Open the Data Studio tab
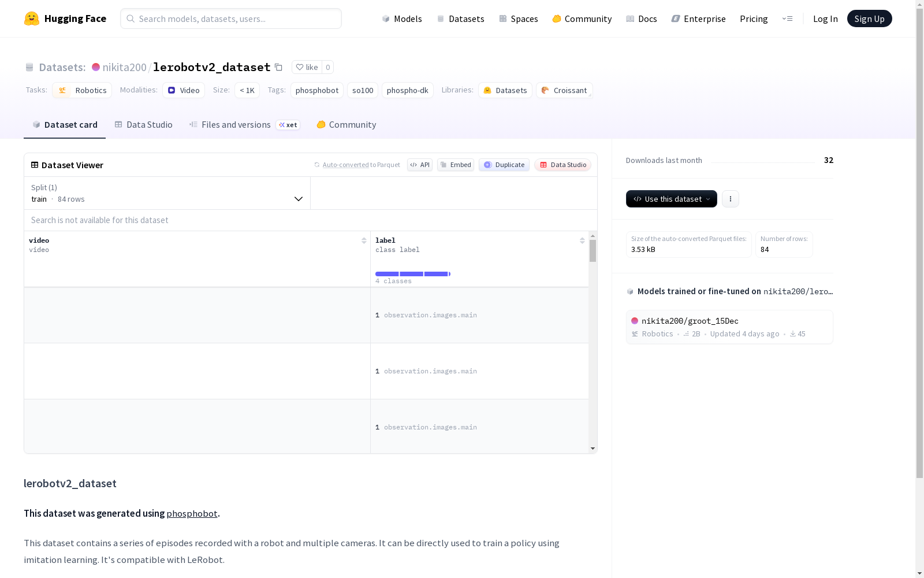 (x=144, y=125)
